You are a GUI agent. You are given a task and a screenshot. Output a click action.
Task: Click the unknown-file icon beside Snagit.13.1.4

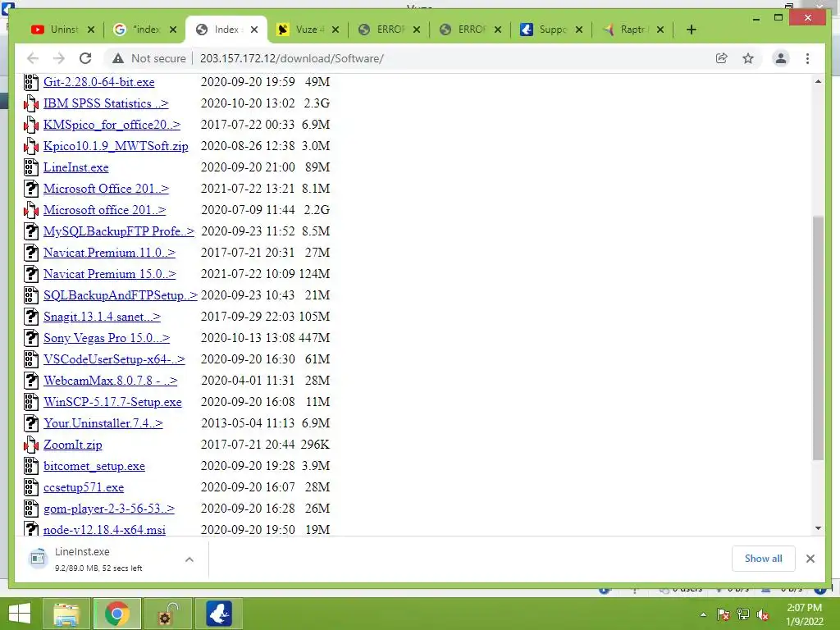31,317
